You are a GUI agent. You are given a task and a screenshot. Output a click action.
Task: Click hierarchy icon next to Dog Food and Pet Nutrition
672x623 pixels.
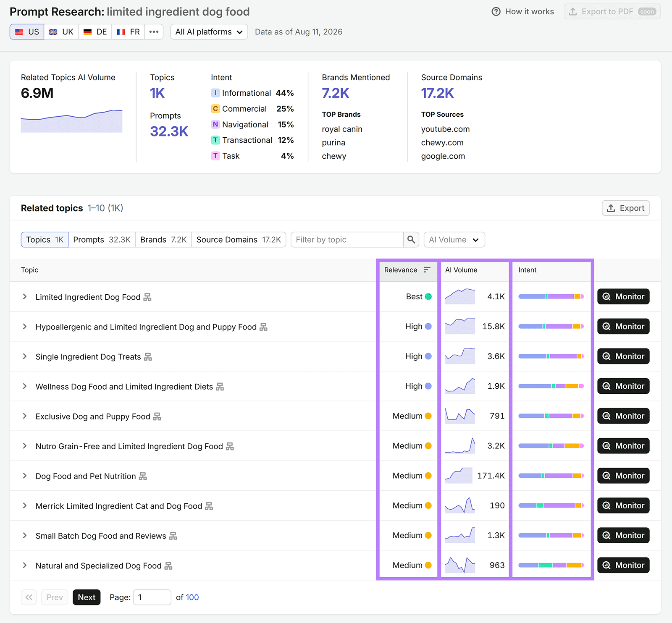pos(143,476)
